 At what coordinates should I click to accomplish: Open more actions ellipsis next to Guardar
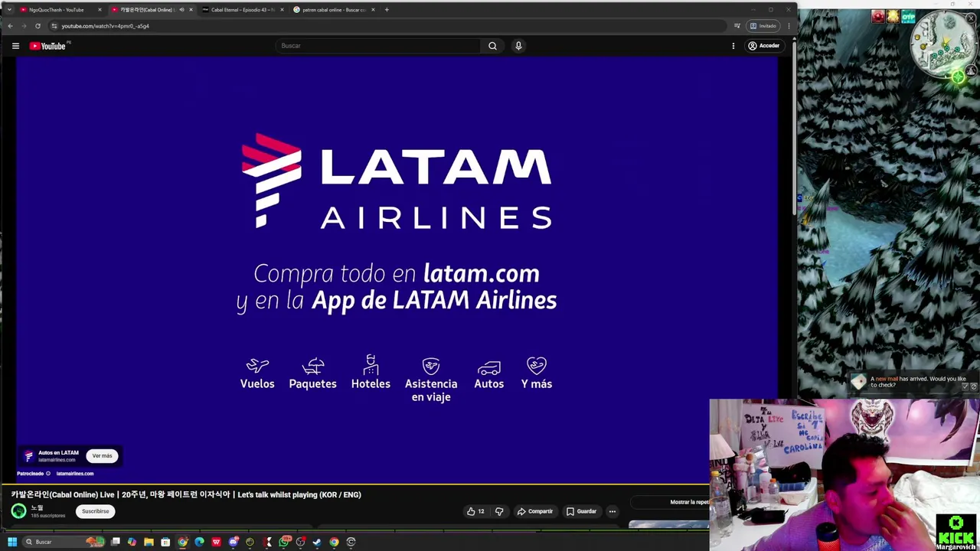pyautogui.click(x=612, y=511)
